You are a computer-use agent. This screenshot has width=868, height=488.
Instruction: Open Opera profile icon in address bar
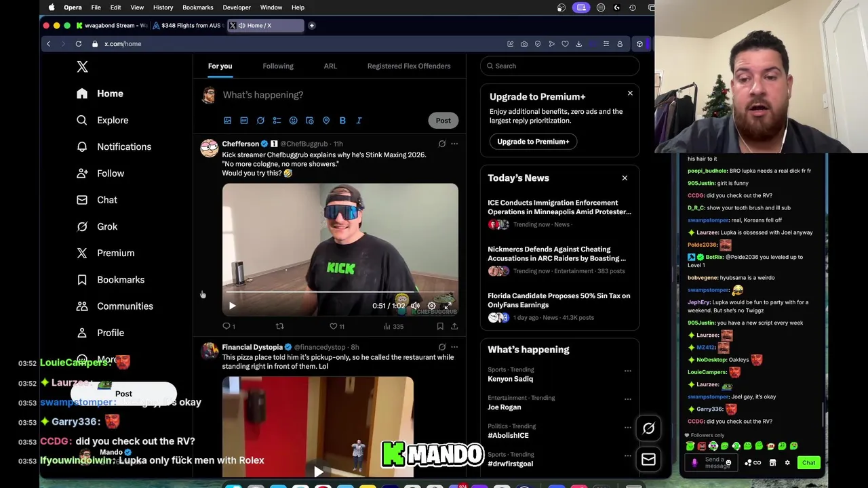[620, 44]
